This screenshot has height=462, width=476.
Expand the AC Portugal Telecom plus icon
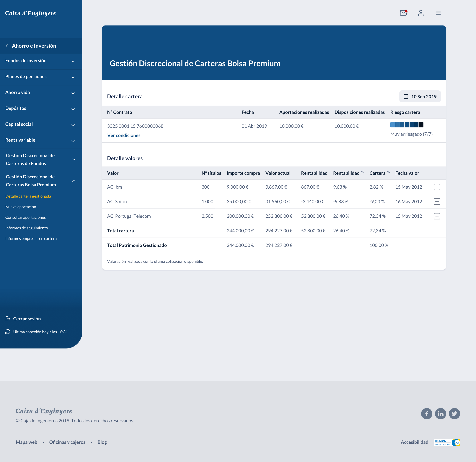(437, 216)
